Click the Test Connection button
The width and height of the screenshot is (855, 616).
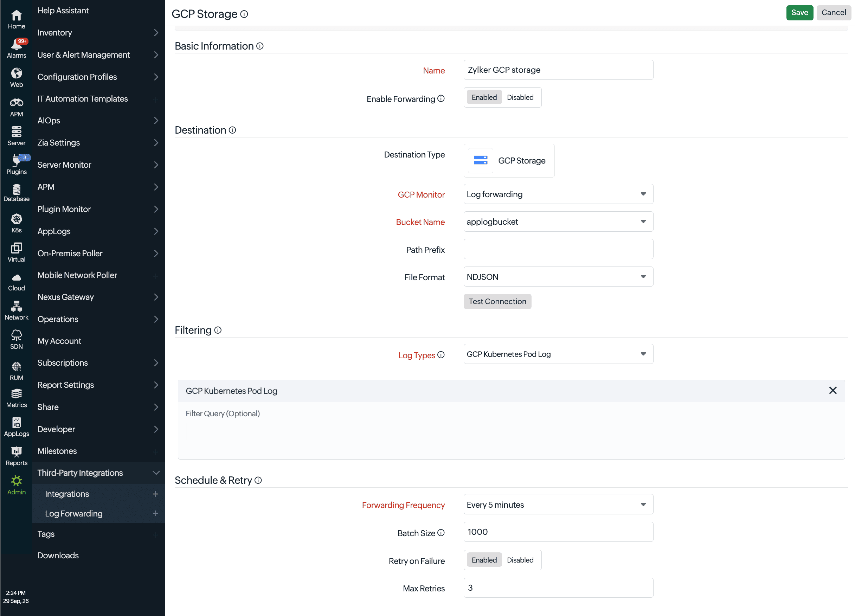[x=497, y=302]
